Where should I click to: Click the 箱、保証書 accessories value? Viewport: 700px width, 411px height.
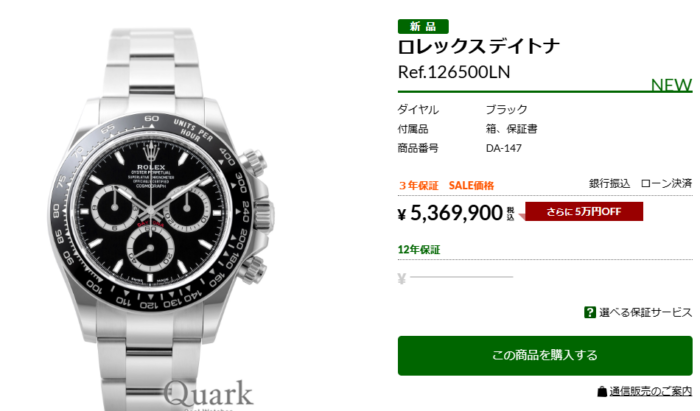pyautogui.click(x=512, y=129)
